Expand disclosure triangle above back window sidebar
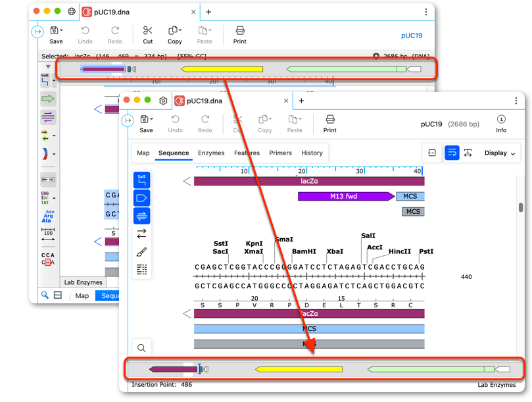 coord(48,67)
